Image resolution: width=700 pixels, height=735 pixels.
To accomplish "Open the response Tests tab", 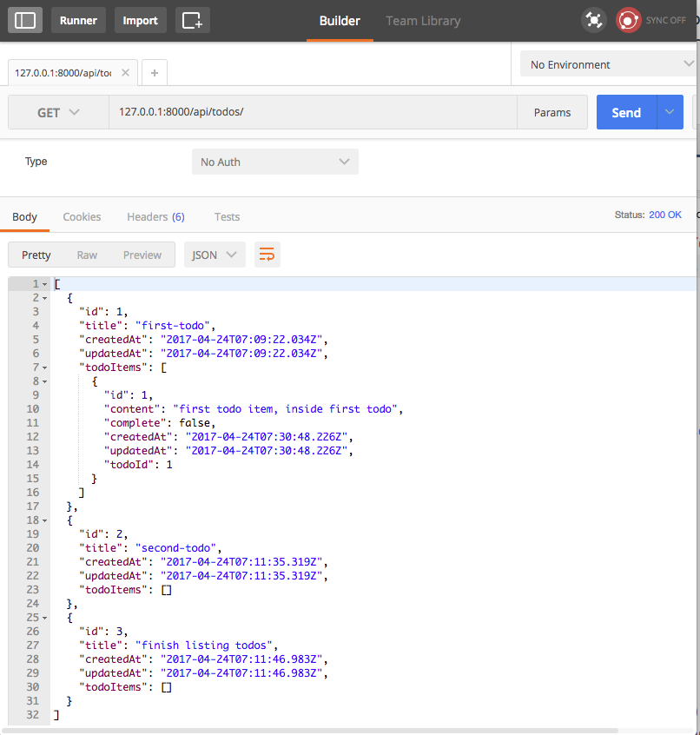I will [x=227, y=217].
